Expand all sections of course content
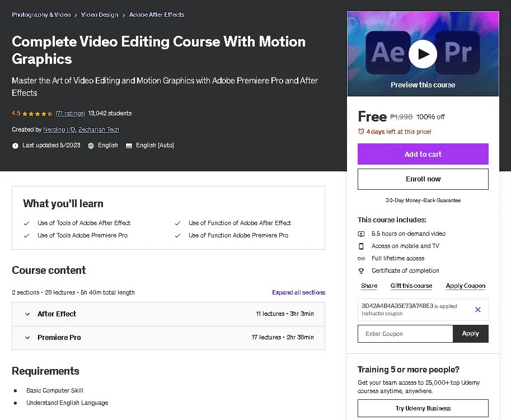Screen dimensions: 511x420 click(x=298, y=292)
